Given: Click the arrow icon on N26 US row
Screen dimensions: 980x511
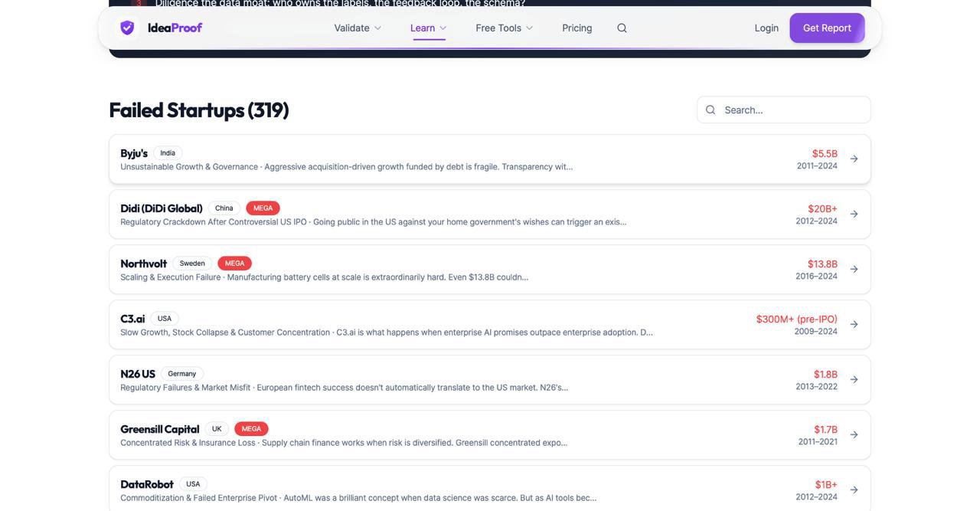Looking at the screenshot, I should click(854, 380).
